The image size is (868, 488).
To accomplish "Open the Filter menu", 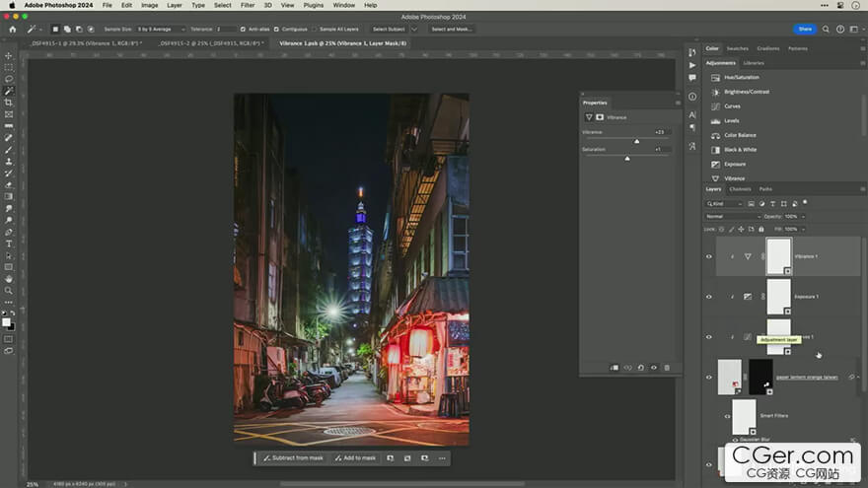I will coord(248,5).
